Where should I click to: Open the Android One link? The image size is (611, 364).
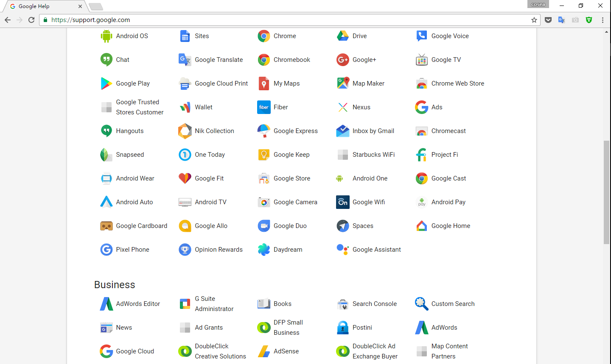(370, 178)
